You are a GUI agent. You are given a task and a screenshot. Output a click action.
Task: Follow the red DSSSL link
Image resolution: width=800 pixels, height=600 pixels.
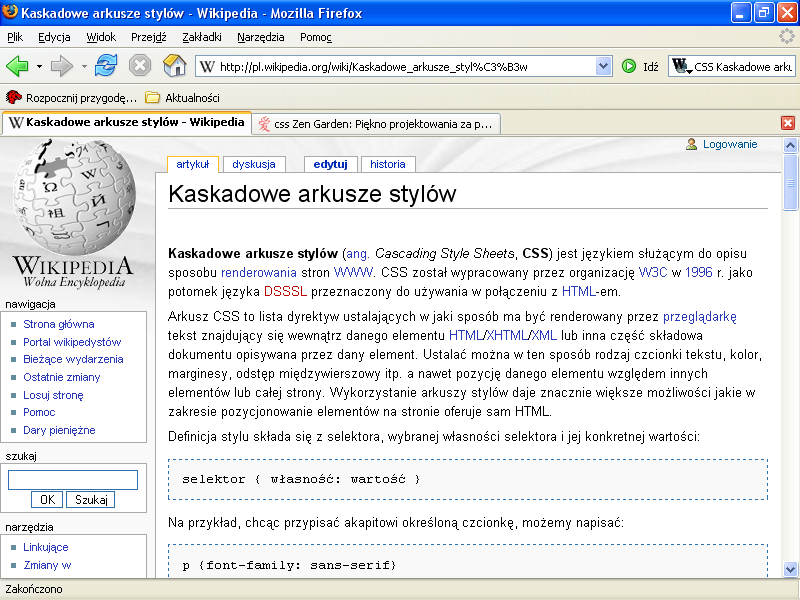pos(285,291)
